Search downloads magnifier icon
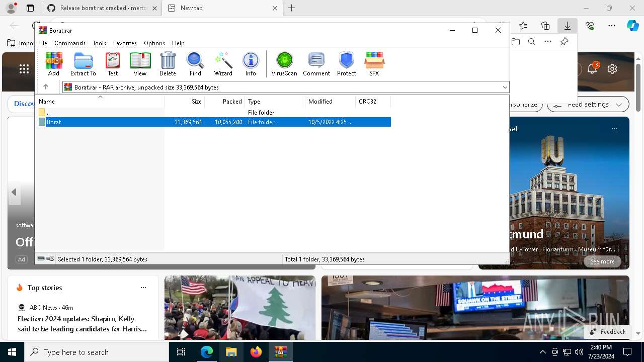 [532, 42]
